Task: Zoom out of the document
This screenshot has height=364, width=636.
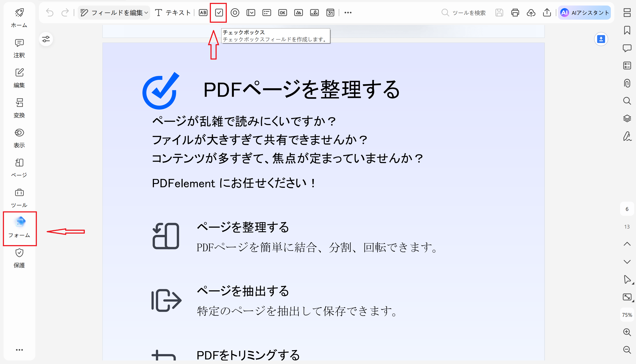Action: point(627,349)
